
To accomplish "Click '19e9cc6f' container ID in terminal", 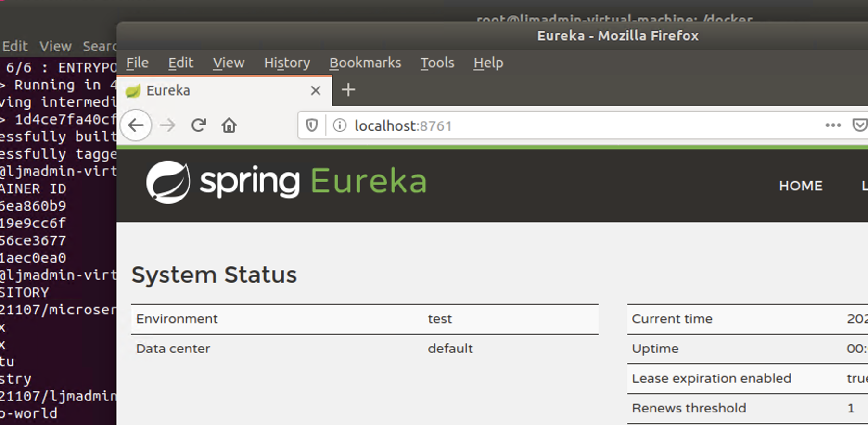I will (x=32, y=223).
